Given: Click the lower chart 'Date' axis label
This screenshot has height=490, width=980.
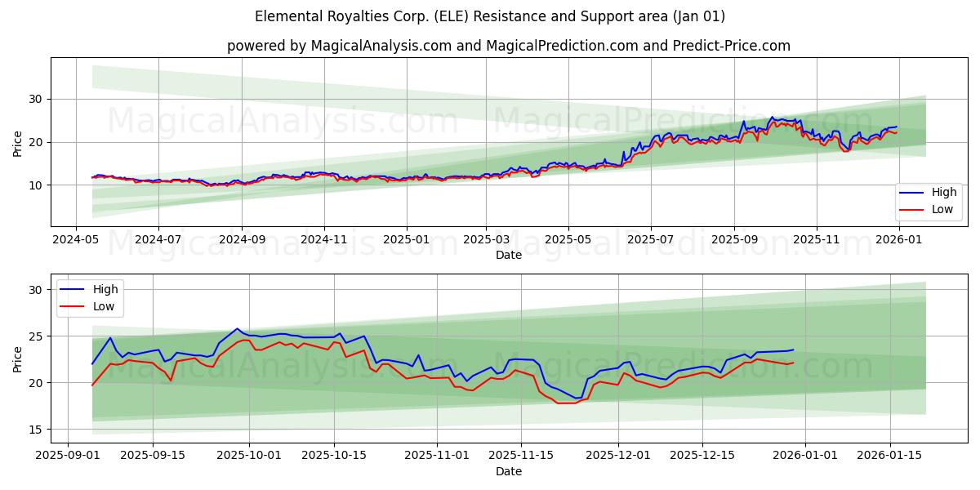Looking at the screenshot, I should coord(509,471).
